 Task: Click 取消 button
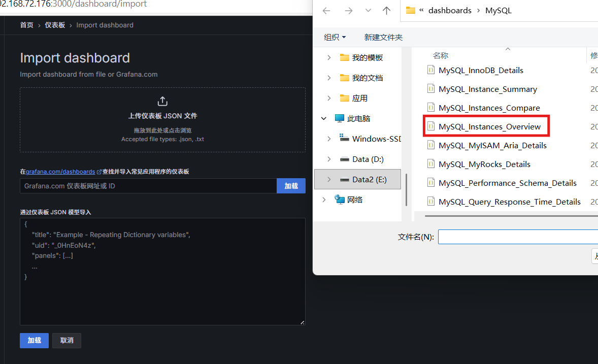[x=67, y=340]
